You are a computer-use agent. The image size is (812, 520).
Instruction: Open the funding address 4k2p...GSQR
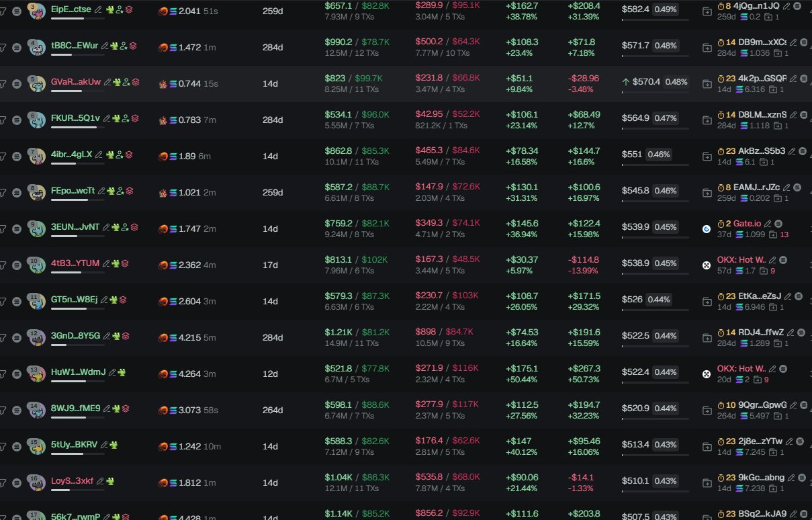coord(762,78)
